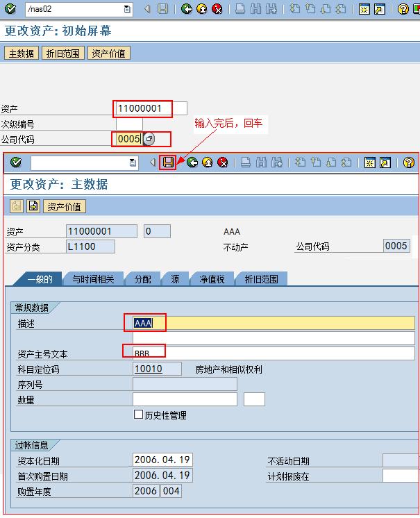420x518 pixels.
Task: Switch to the 一般的 tab
Action: click(40, 279)
